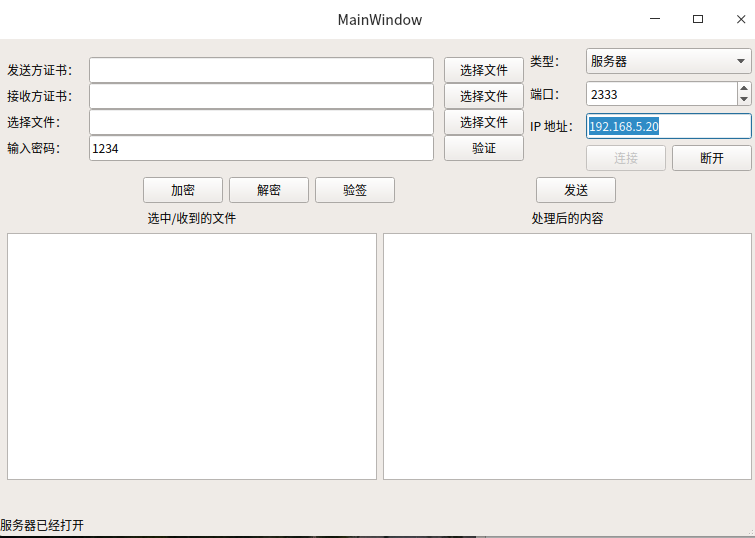Focus the 接收方证书 text field
The image size is (755, 538).
click(x=261, y=96)
